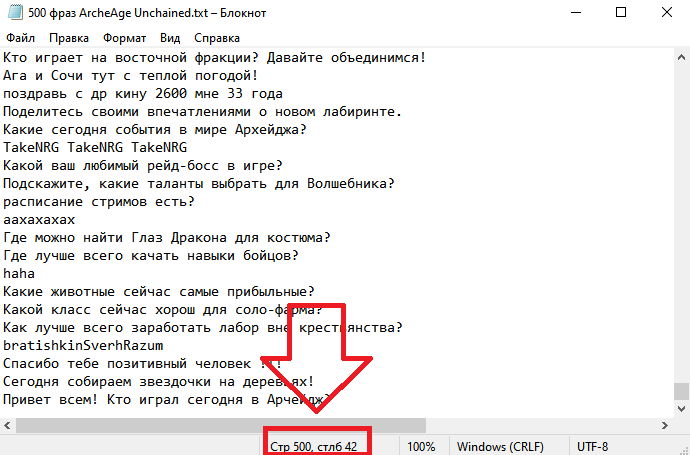The width and height of the screenshot is (690, 455).
Task: Click the Windows (CRLF) status indicator
Action: (x=500, y=447)
